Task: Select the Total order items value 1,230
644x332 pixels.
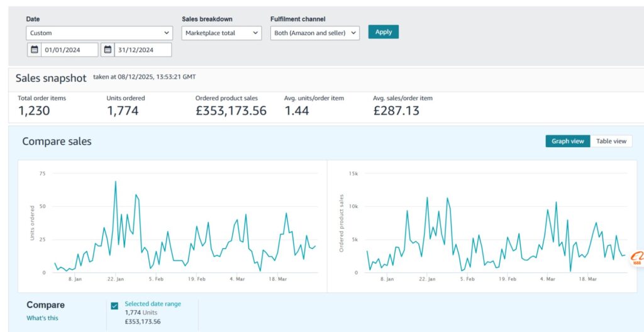Action: [34, 111]
